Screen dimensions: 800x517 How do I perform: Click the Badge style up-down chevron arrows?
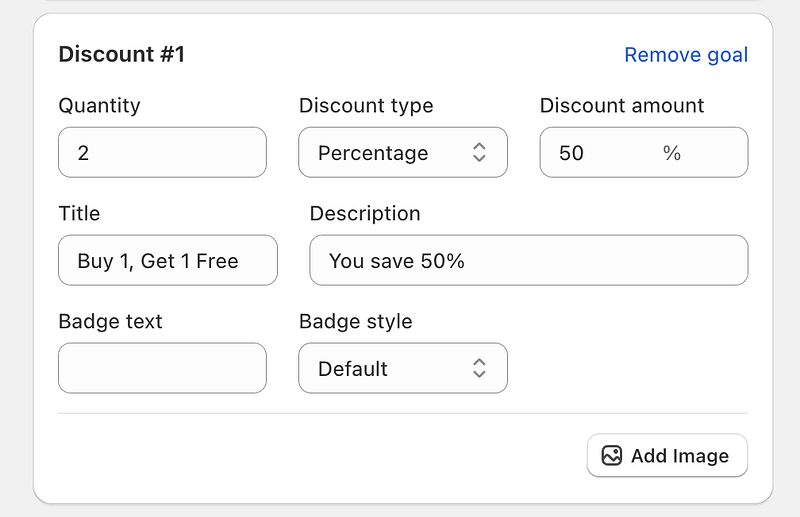tap(479, 369)
